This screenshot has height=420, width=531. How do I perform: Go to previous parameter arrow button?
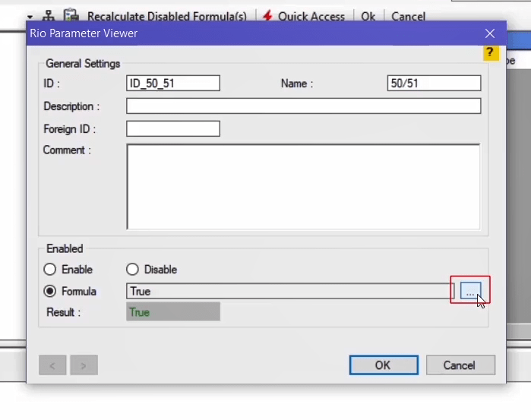(52, 365)
